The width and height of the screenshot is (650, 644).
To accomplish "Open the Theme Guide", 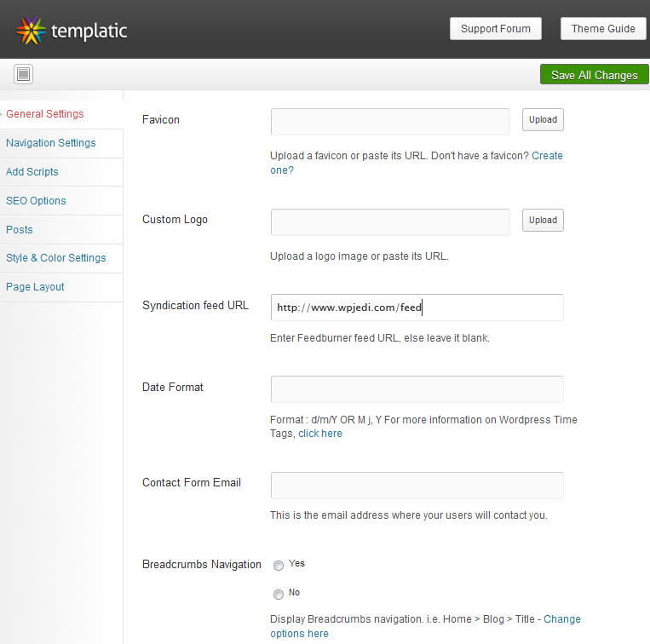I will click(x=603, y=29).
